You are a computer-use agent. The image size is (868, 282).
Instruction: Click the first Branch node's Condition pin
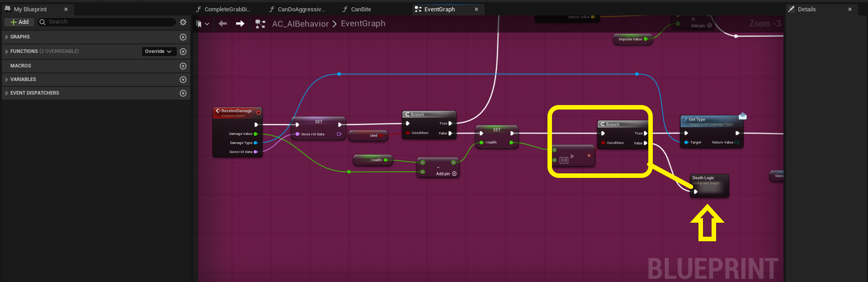408,133
